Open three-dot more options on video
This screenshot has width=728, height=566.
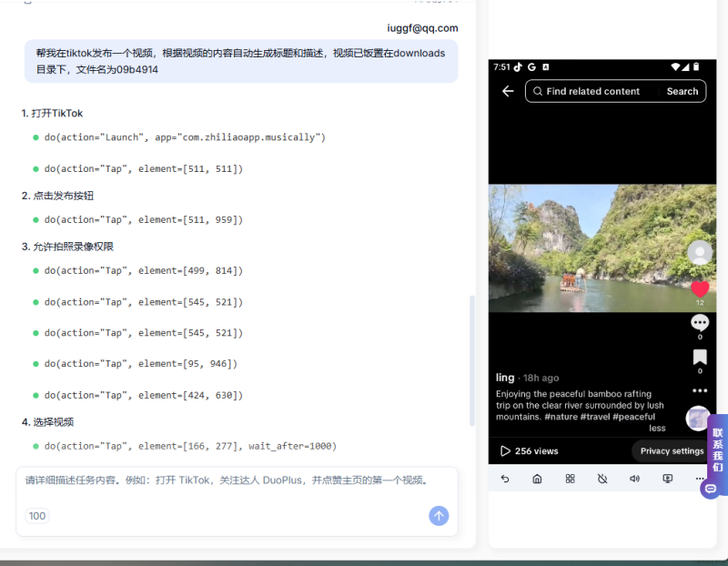(699, 390)
